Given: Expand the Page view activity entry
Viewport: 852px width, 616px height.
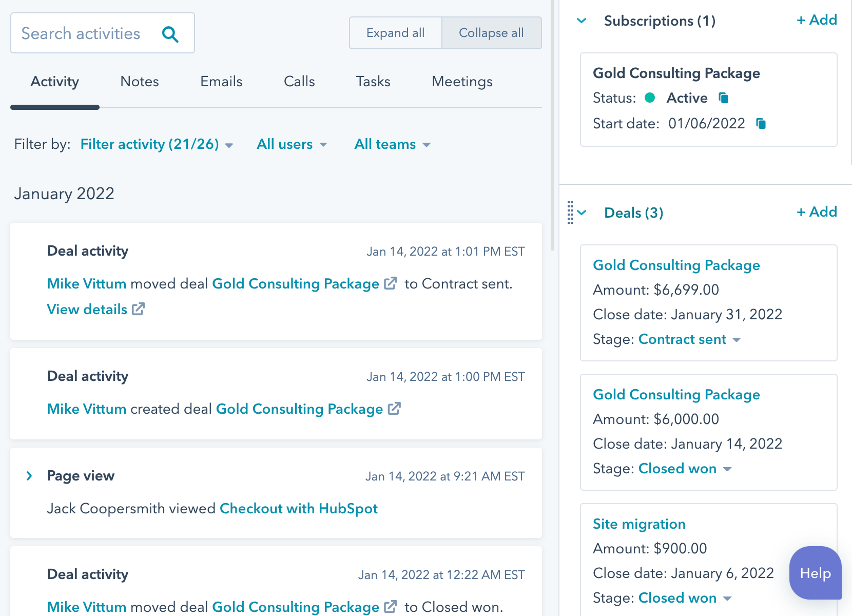Looking at the screenshot, I should [29, 476].
